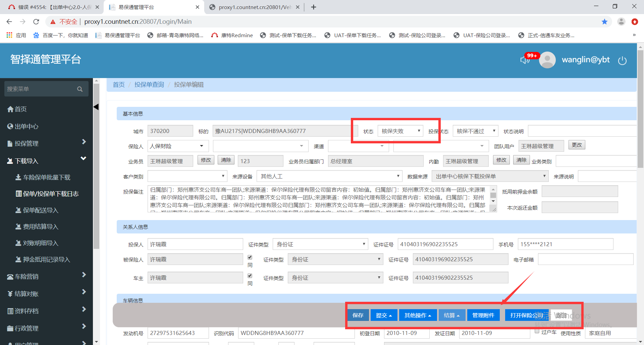This screenshot has height=345, width=644.
Task: Bookmark this page with the star icon
Action: pos(604,22)
